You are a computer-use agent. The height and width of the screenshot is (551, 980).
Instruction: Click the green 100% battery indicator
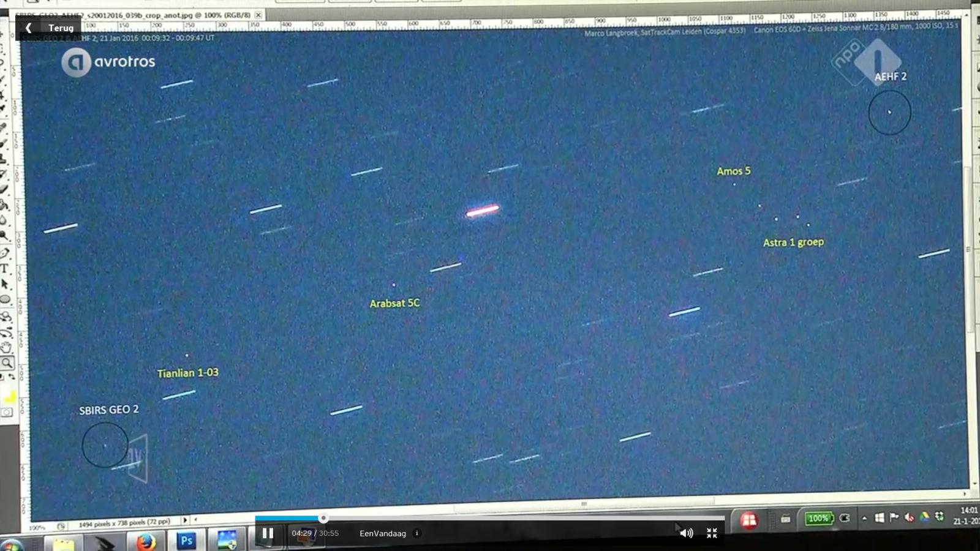818,519
